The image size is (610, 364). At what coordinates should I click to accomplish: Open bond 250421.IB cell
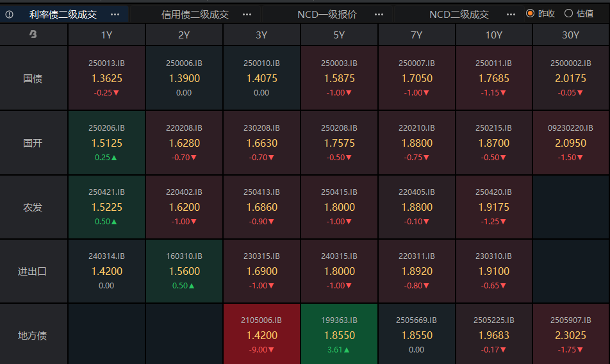pyautogui.click(x=106, y=207)
